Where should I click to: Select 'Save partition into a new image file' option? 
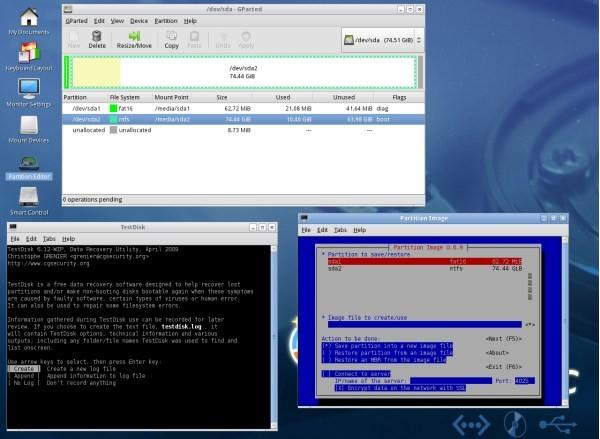click(387, 346)
